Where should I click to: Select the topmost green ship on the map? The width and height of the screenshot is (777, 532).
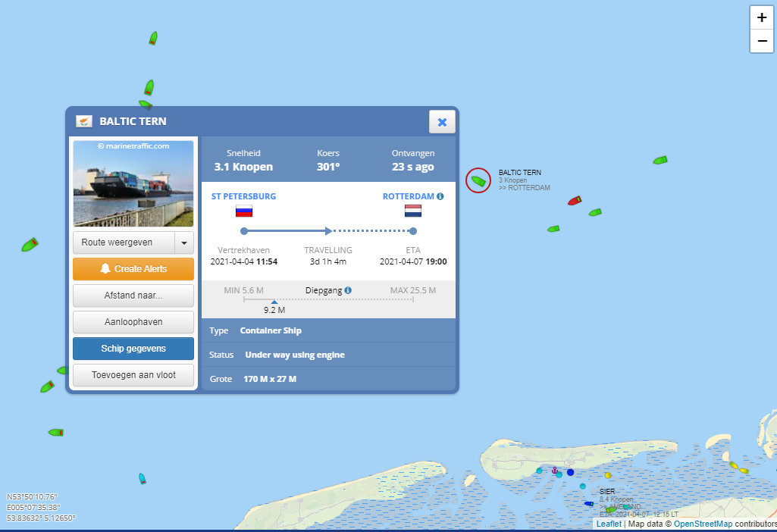(x=153, y=38)
